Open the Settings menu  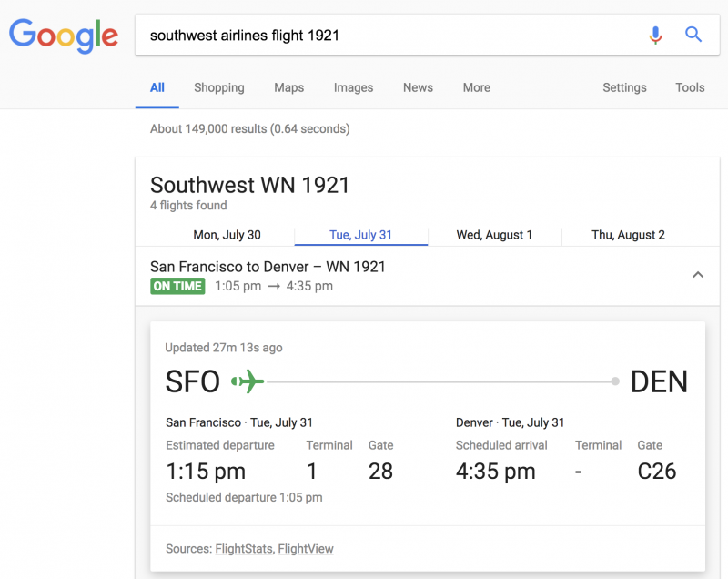pos(624,87)
